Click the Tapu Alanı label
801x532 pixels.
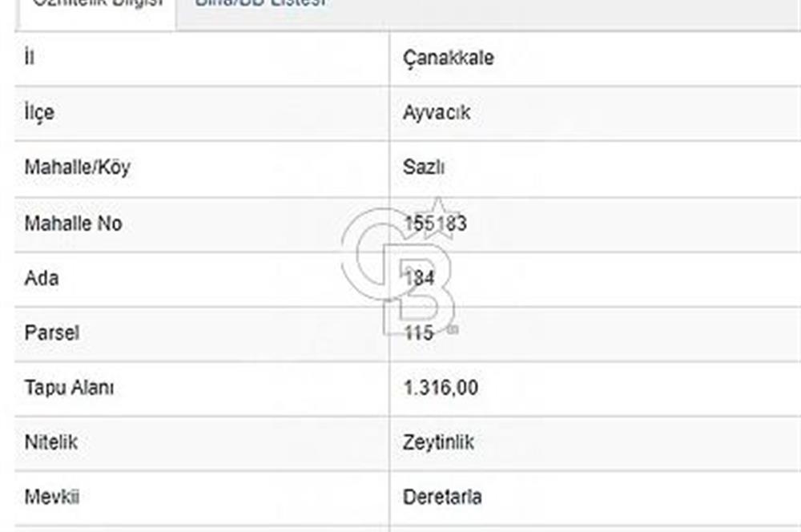pyautogui.click(x=69, y=388)
